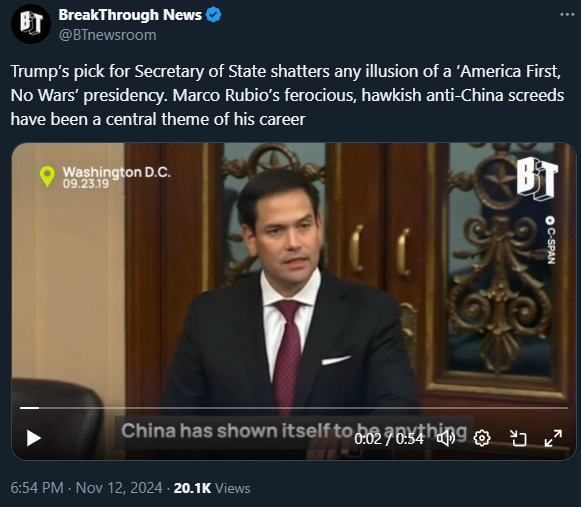
Task: View the 20.1K Views count
Action: coord(212,488)
